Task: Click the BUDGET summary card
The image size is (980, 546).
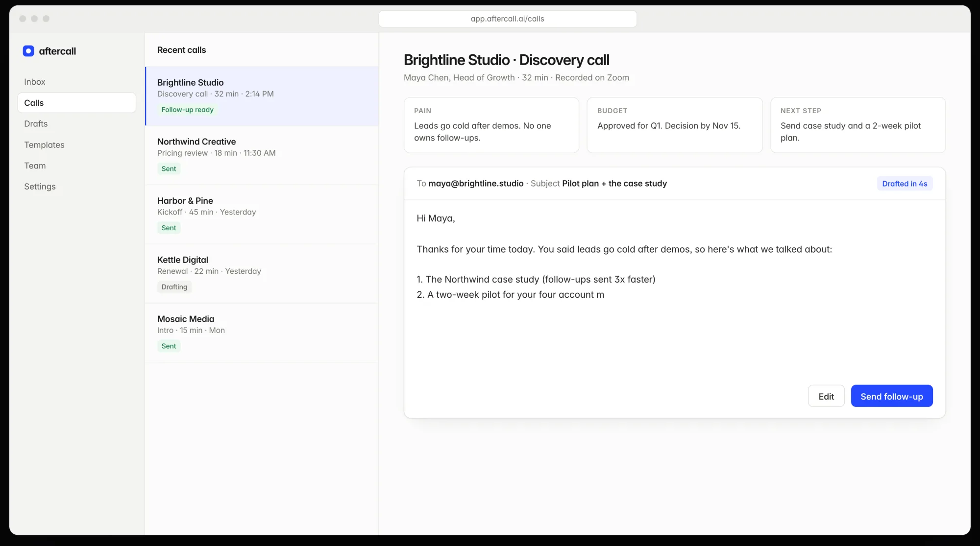Action: [x=675, y=125]
